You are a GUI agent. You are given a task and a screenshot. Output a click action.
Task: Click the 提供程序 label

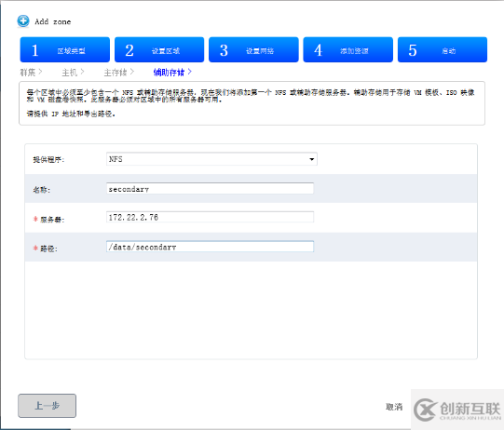48,159
